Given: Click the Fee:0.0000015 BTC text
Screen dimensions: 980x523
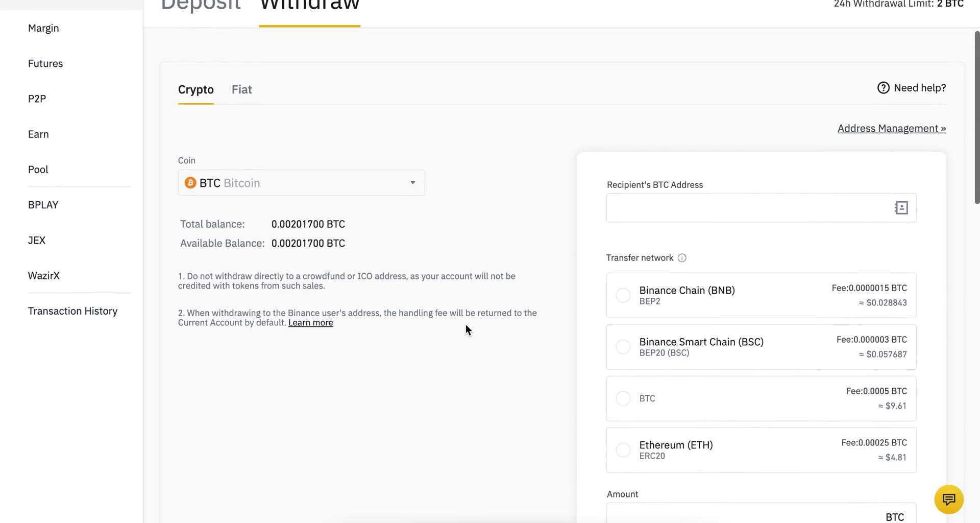Looking at the screenshot, I should (869, 288).
